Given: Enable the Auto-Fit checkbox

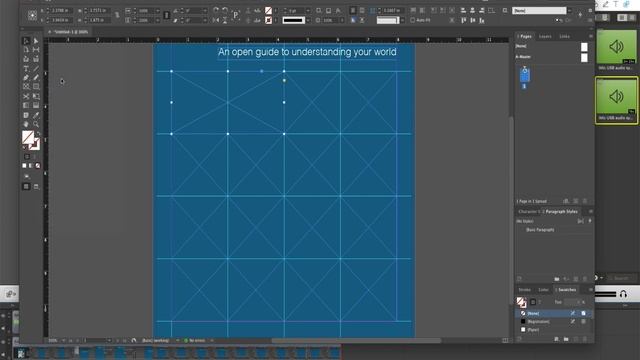Looking at the screenshot, I should pyautogui.click(x=413, y=20).
